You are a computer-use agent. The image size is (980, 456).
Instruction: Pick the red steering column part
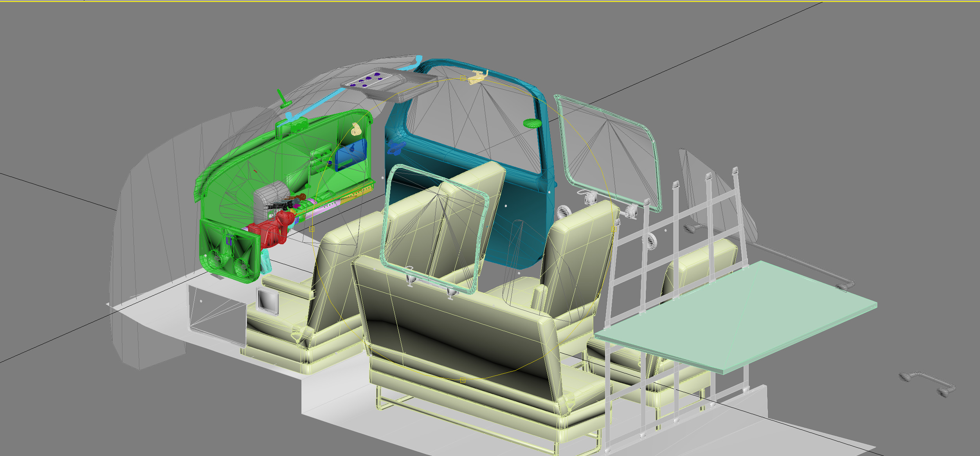coord(273,231)
